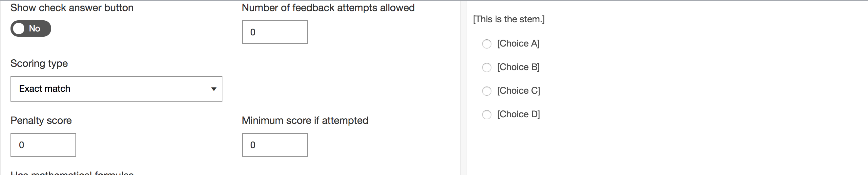Click the "Show check answer button" label
868x175 pixels.
pyautogui.click(x=72, y=8)
